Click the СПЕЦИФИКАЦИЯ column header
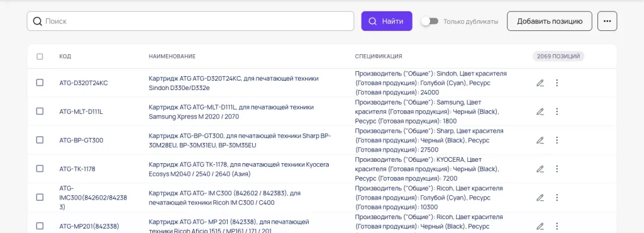The height and width of the screenshot is (233, 644). (x=379, y=56)
